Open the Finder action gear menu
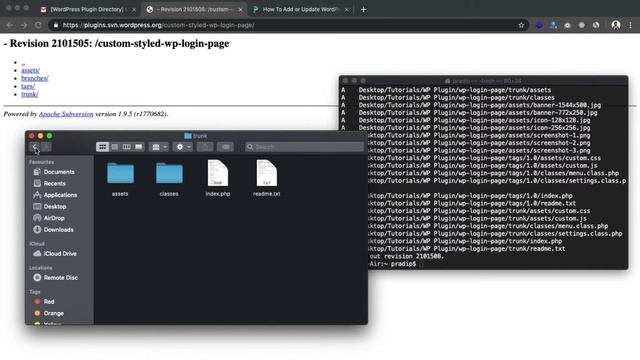 pos(182,147)
